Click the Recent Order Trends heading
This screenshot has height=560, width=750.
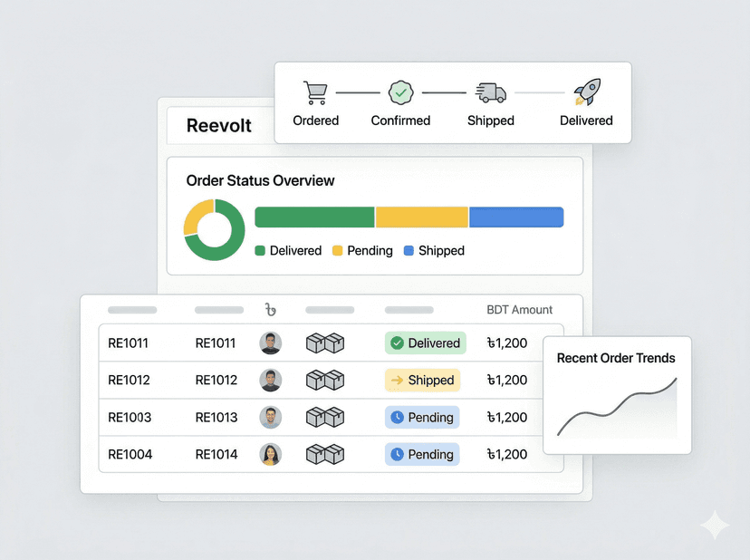coord(616,358)
